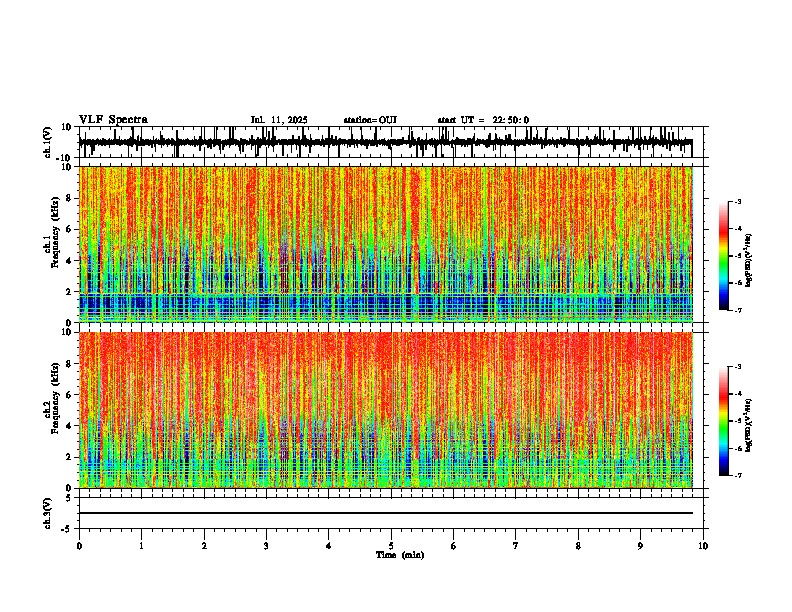Click the "5" tick on the time axis

[391, 546]
